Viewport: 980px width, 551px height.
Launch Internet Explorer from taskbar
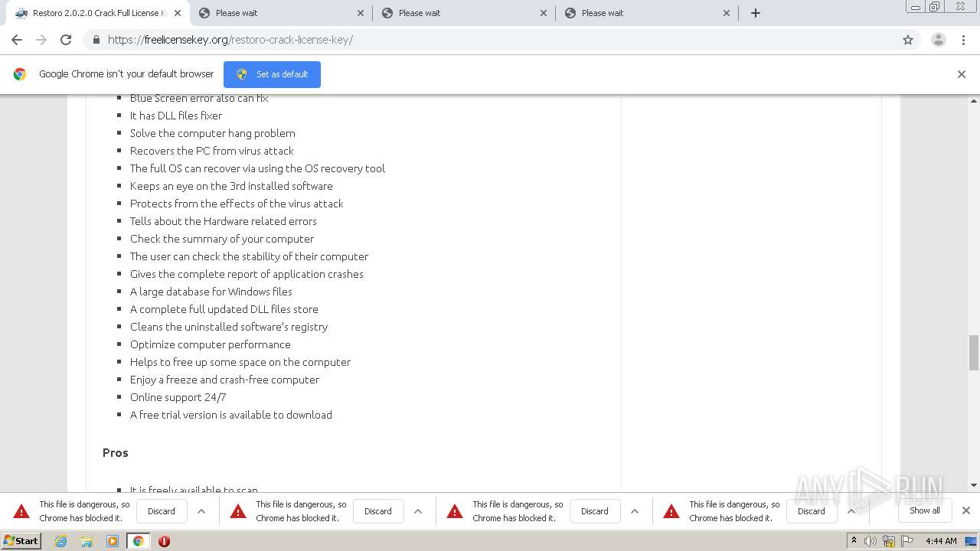[x=60, y=541]
